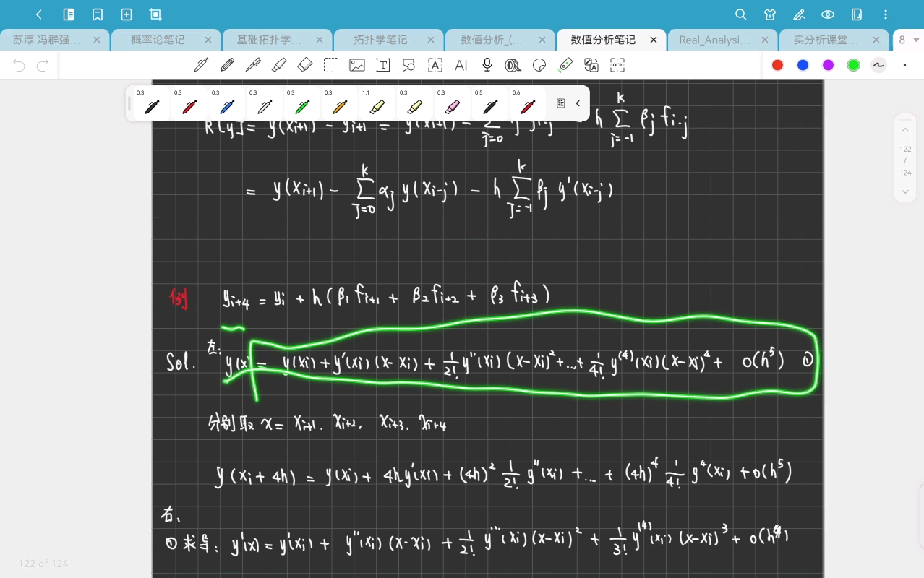Choose the black 0.5 pen preset
The width and height of the screenshot is (924, 578).
[490, 103]
